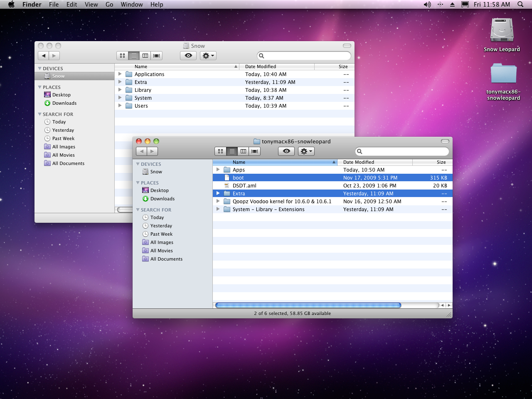532x399 pixels.
Task: Switch Snow window to column view
Action: coord(145,56)
